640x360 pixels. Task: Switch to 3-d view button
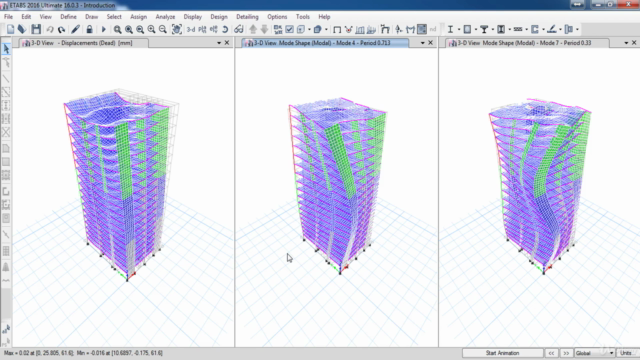[191, 29]
